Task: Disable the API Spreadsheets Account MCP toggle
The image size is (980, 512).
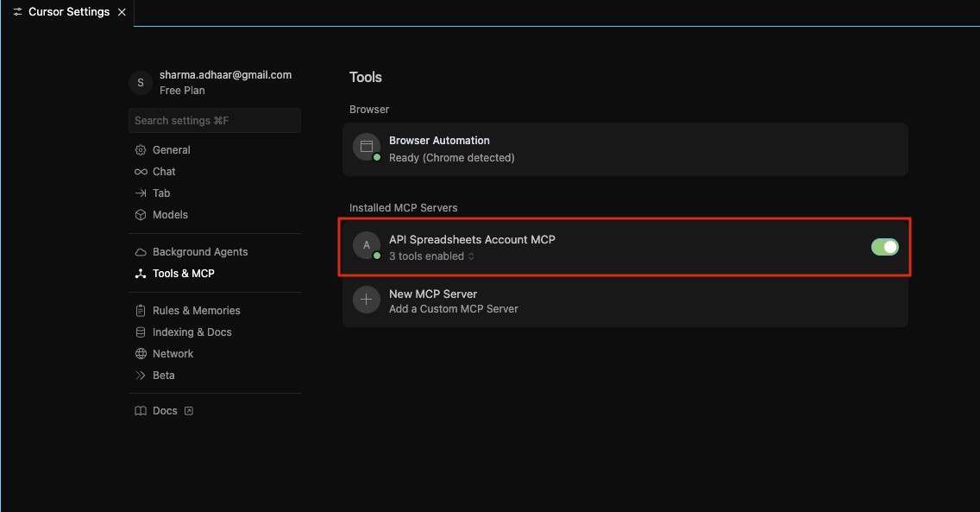Action: (884, 246)
